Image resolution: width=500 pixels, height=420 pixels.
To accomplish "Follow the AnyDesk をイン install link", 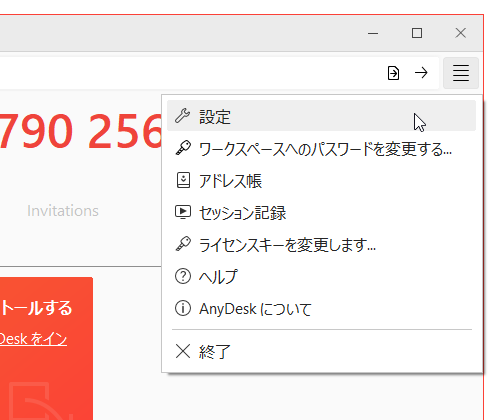I will tap(33, 339).
